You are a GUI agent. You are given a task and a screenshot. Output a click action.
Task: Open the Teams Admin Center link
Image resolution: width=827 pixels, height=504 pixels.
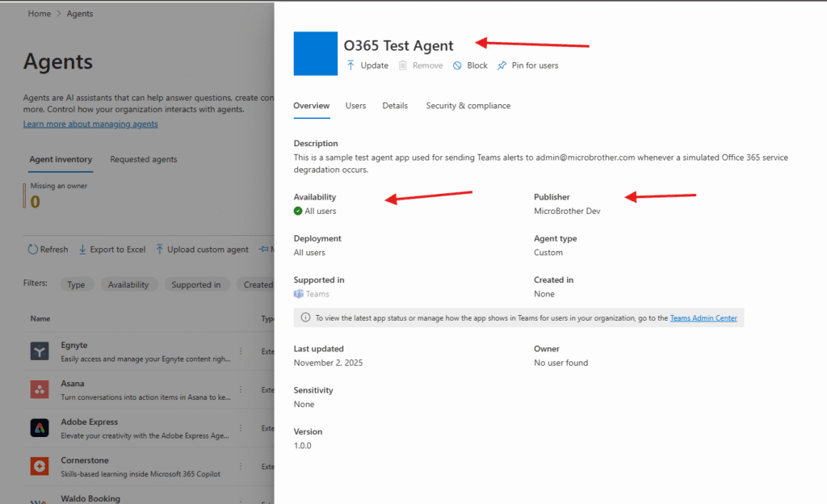(703, 318)
